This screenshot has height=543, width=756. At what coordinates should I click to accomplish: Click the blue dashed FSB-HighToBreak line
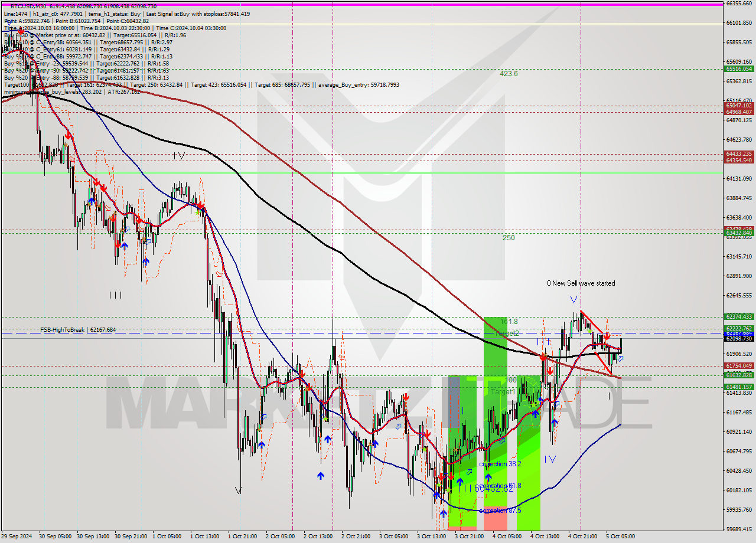tap(361, 333)
